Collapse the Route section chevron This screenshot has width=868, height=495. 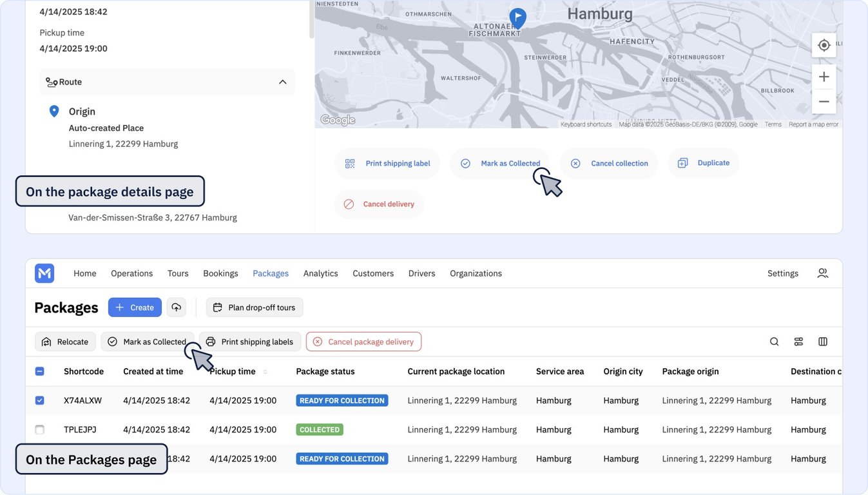[282, 82]
